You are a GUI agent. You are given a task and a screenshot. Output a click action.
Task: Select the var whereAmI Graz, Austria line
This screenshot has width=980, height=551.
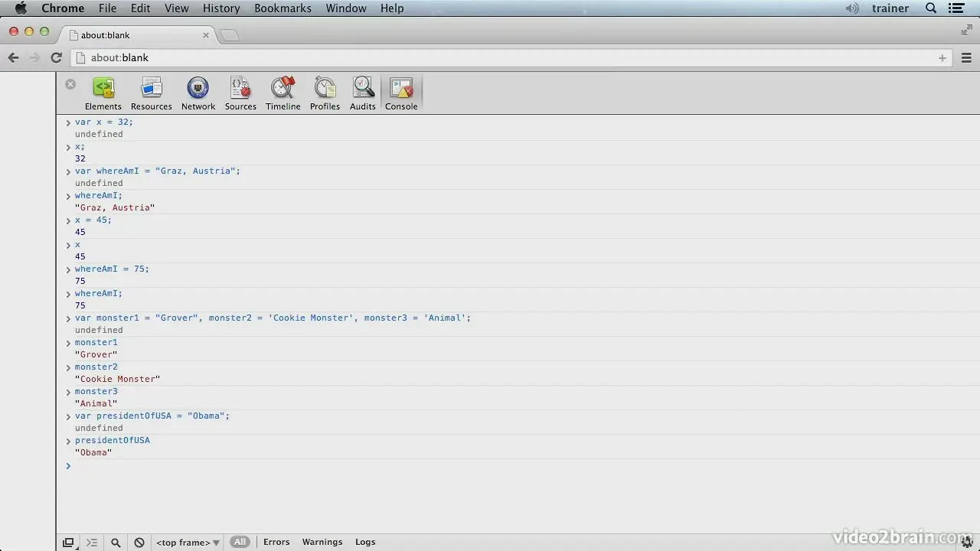coord(158,171)
